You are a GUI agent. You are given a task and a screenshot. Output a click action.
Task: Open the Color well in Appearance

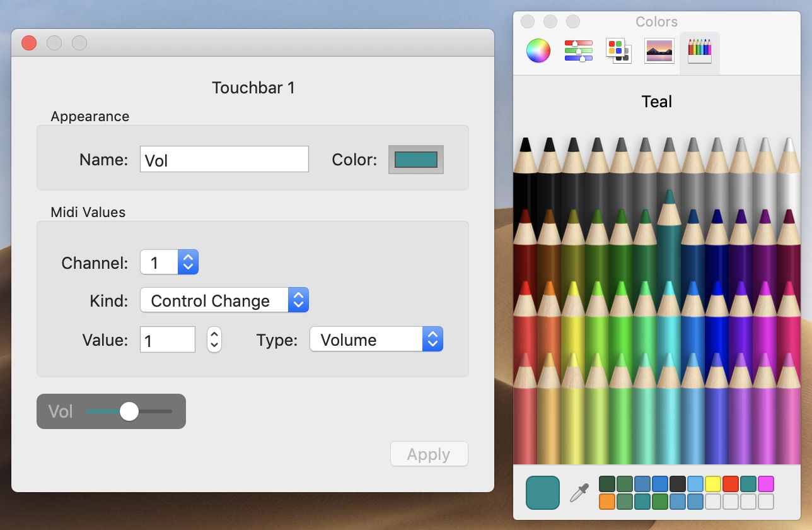pyautogui.click(x=416, y=160)
